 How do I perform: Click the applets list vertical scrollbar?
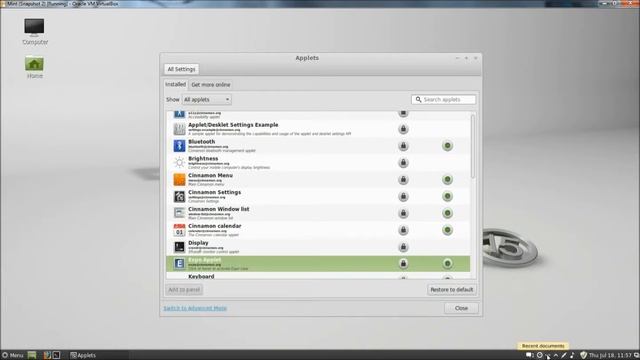[473, 146]
